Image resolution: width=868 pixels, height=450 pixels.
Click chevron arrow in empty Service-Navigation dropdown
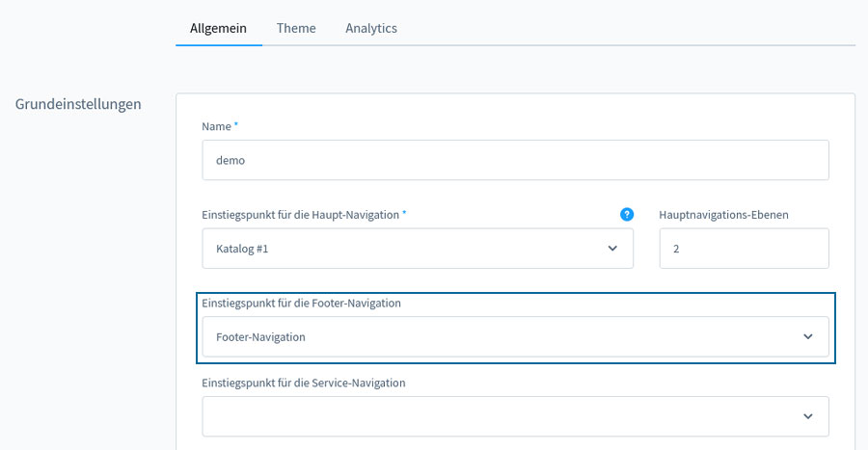click(x=807, y=416)
